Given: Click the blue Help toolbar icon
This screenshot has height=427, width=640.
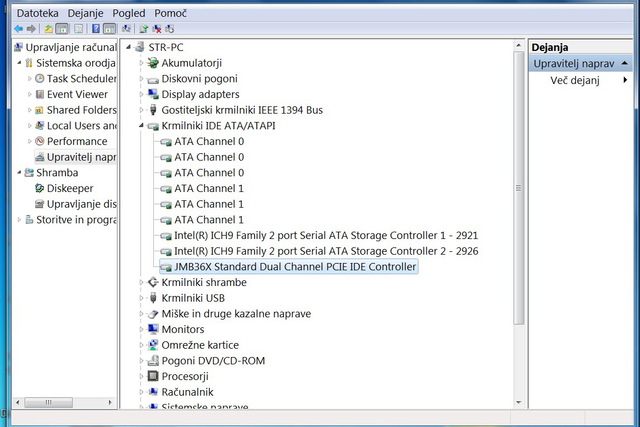Looking at the screenshot, I should click(95, 28).
